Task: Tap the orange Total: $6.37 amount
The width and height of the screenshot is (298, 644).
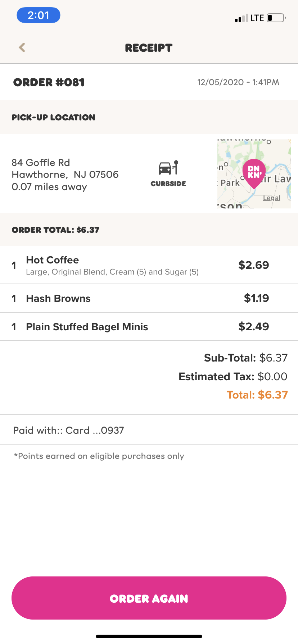Action: tap(257, 395)
